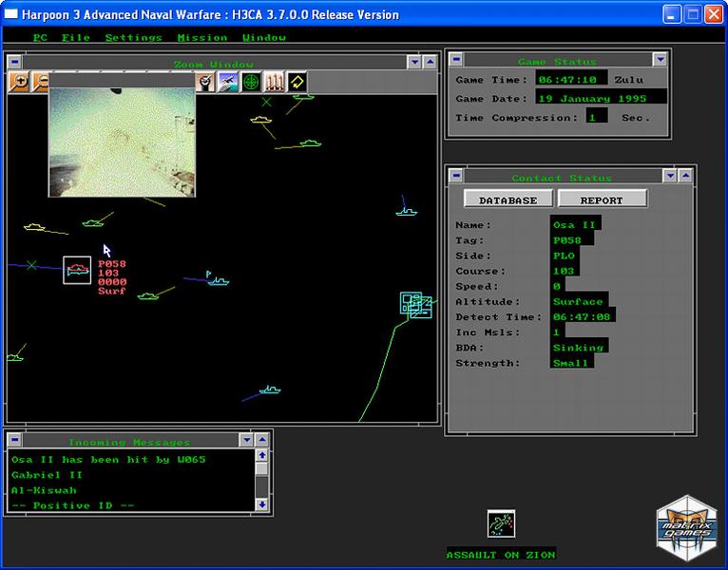Click the yellow course arrow icon

[x=297, y=83]
